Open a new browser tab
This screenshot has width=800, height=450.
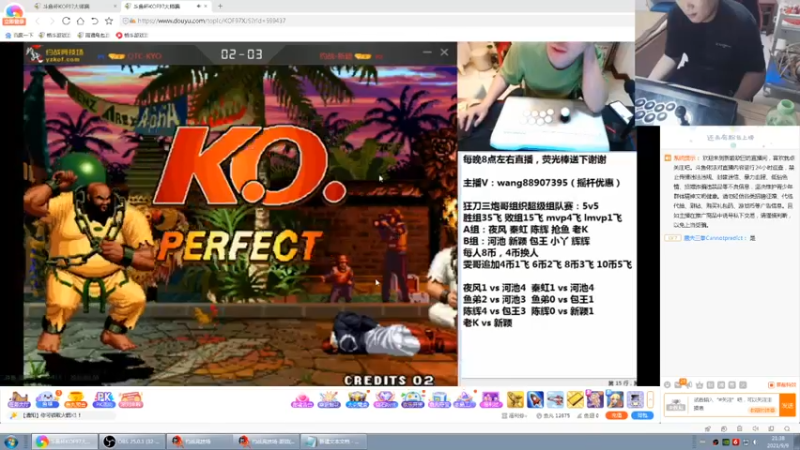point(220,6)
